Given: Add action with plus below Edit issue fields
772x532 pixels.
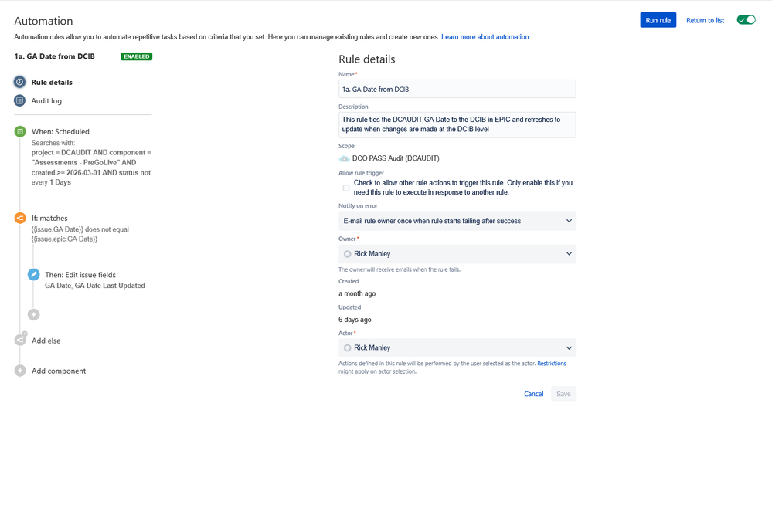Looking at the screenshot, I should click(33, 314).
